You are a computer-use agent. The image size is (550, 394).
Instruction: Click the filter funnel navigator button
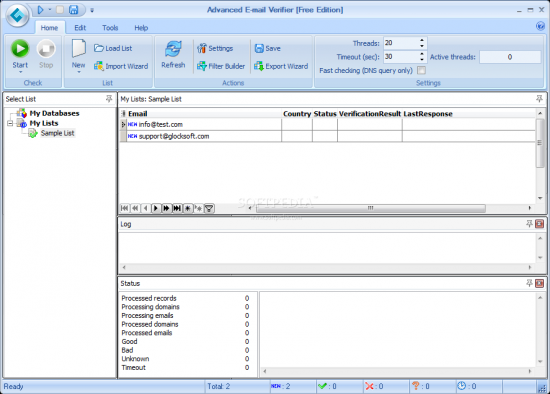209,208
